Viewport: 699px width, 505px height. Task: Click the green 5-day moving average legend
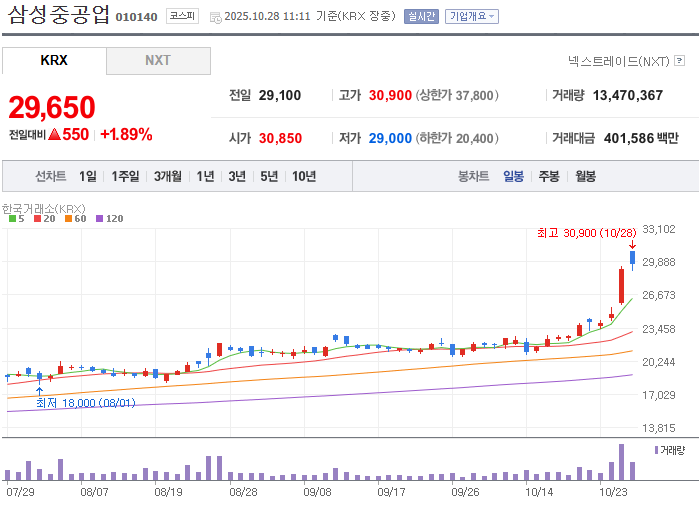(x=16, y=218)
